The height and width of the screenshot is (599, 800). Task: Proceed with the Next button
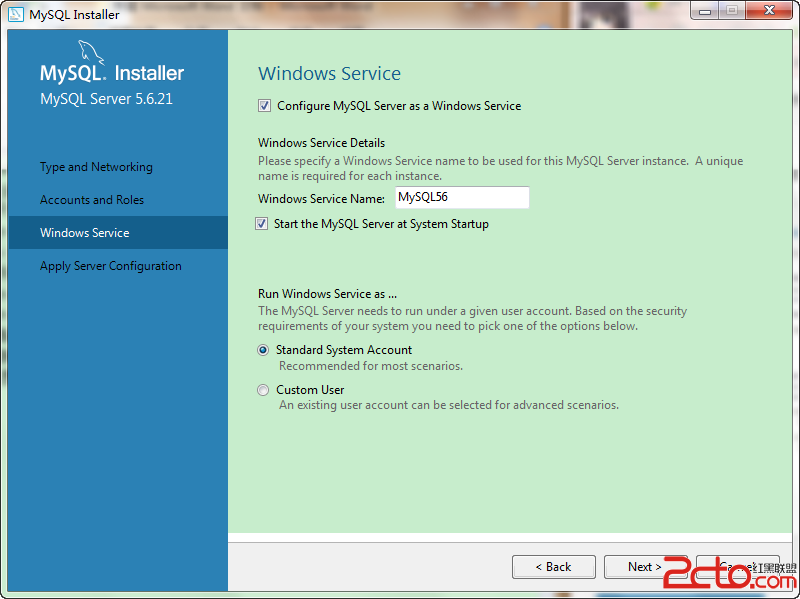(645, 567)
